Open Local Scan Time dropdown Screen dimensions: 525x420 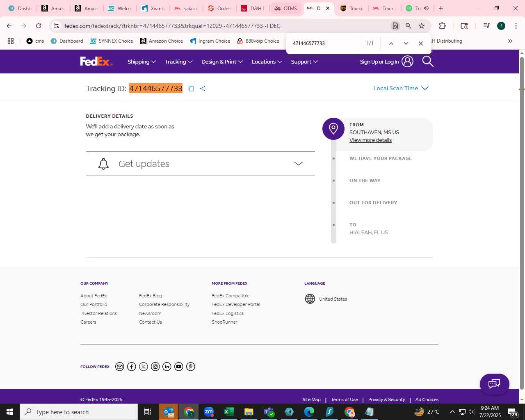pos(401,88)
